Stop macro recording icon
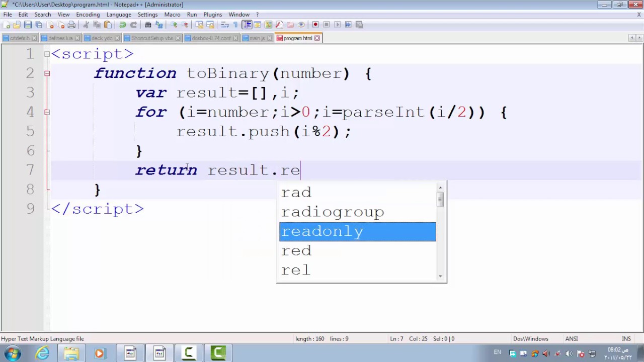Image resolution: width=644 pixels, height=362 pixels. click(327, 25)
